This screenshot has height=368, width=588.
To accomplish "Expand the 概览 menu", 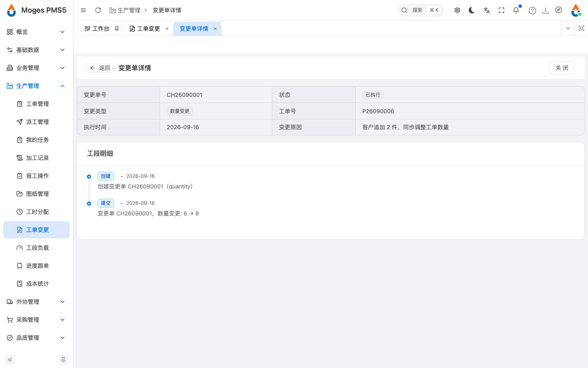I will point(36,32).
